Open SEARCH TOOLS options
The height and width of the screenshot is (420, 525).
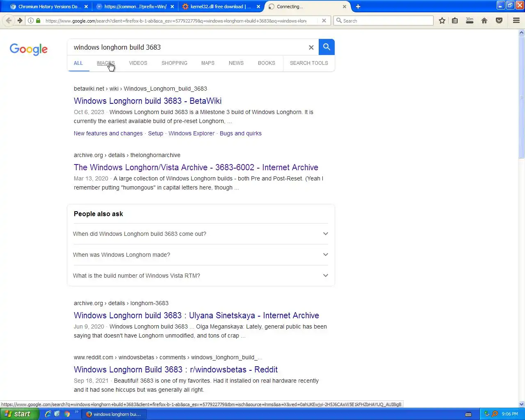[309, 63]
